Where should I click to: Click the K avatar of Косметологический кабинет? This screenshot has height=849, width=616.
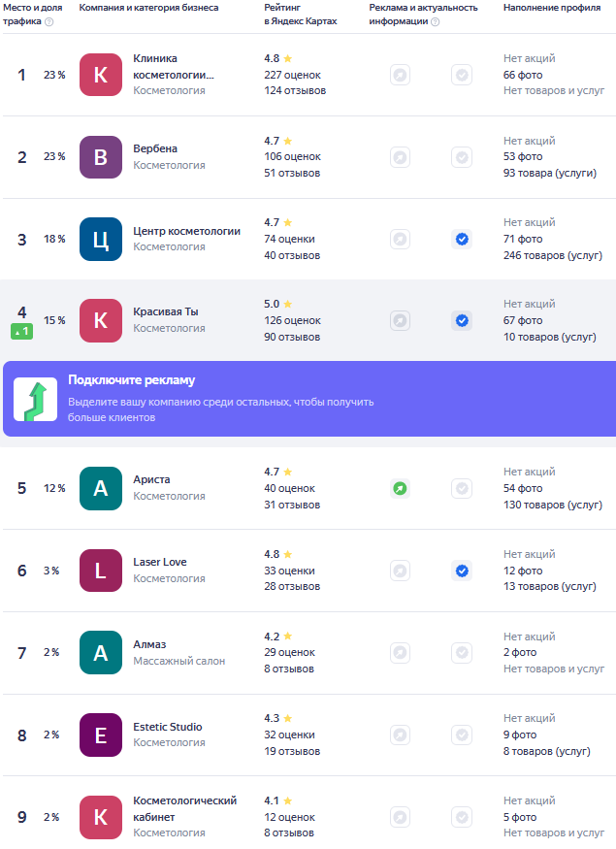(101, 817)
